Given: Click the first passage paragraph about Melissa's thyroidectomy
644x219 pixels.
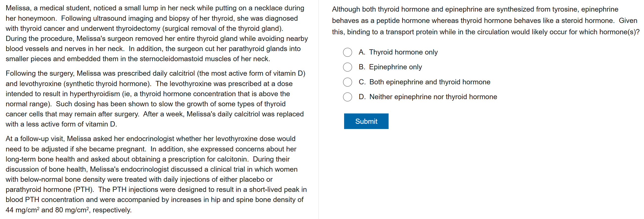Looking at the screenshot, I should pyautogui.click(x=157, y=34).
